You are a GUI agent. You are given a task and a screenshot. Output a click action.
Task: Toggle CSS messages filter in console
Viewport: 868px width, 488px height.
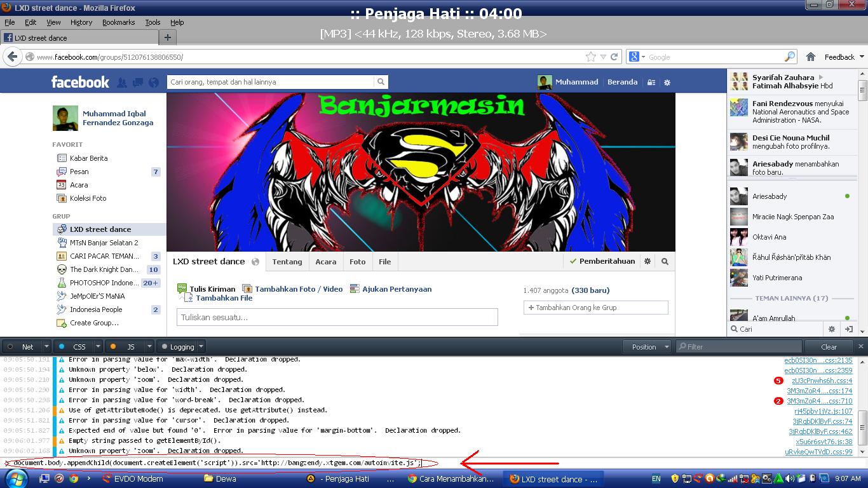click(74, 346)
